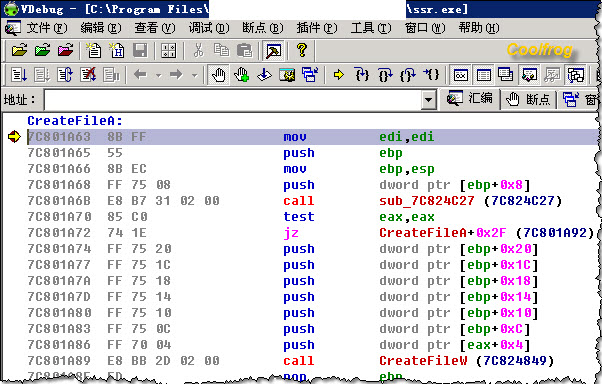Open the 插件(P) menu

pyautogui.click(x=317, y=28)
